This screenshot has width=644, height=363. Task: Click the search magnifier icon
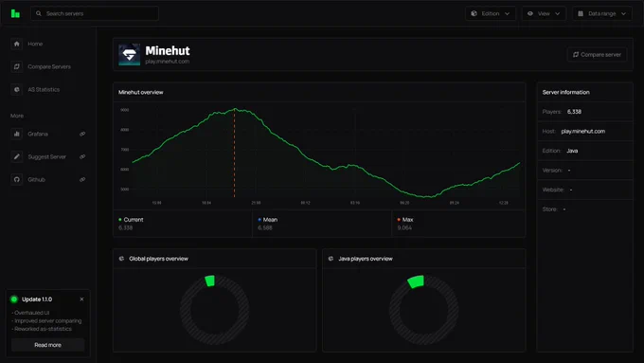coord(39,13)
